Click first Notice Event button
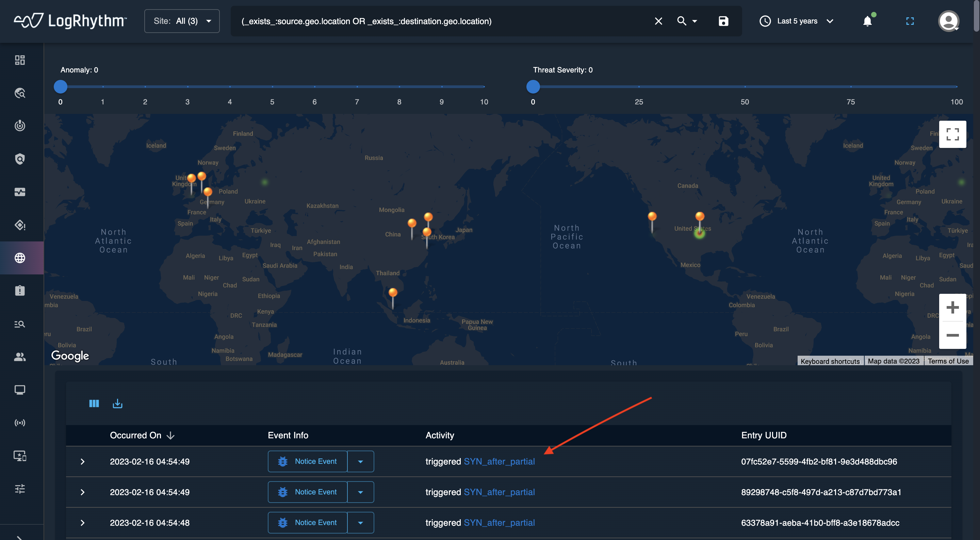Image resolution: width=980 pixels, height=540 pixels. pos(308,462)
